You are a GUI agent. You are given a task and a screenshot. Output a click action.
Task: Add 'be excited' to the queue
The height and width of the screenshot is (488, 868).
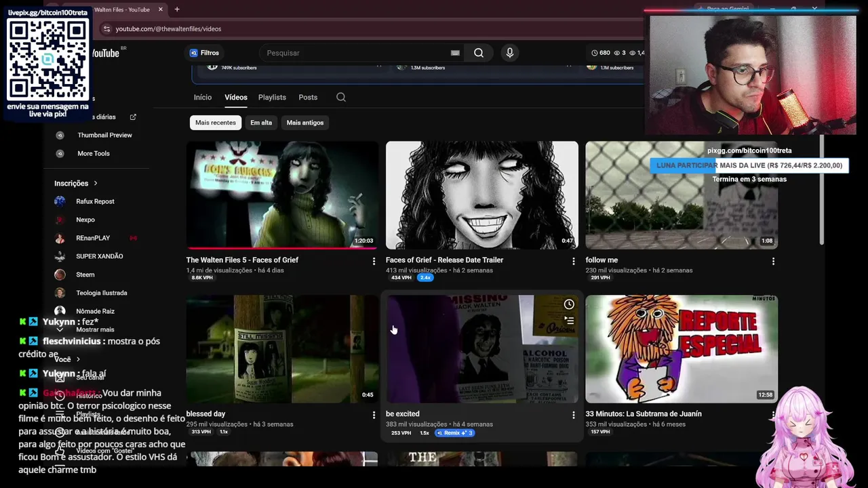coord(569,321)
